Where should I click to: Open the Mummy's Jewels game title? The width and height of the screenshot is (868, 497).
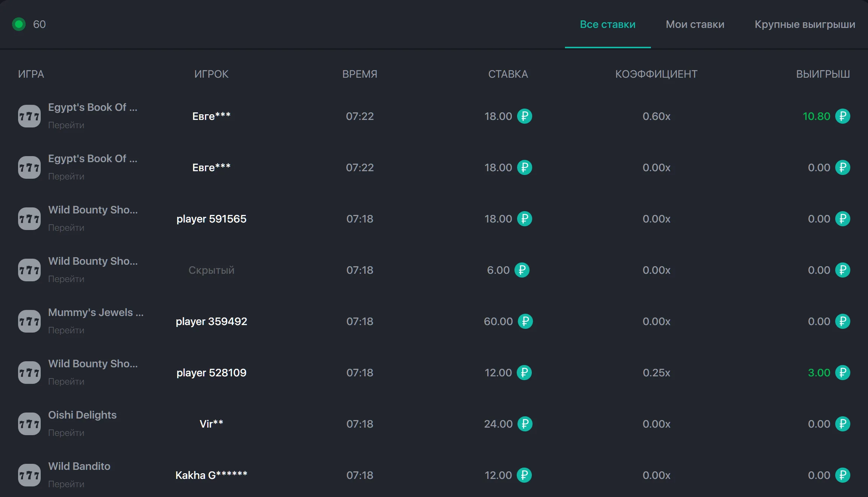pyautogui.click(x=96, y=312)
